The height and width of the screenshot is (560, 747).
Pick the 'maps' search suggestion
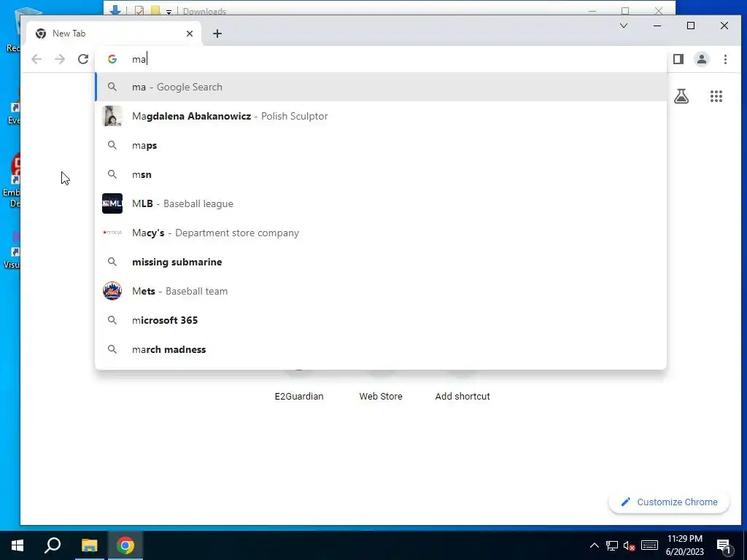coord(381,145)
